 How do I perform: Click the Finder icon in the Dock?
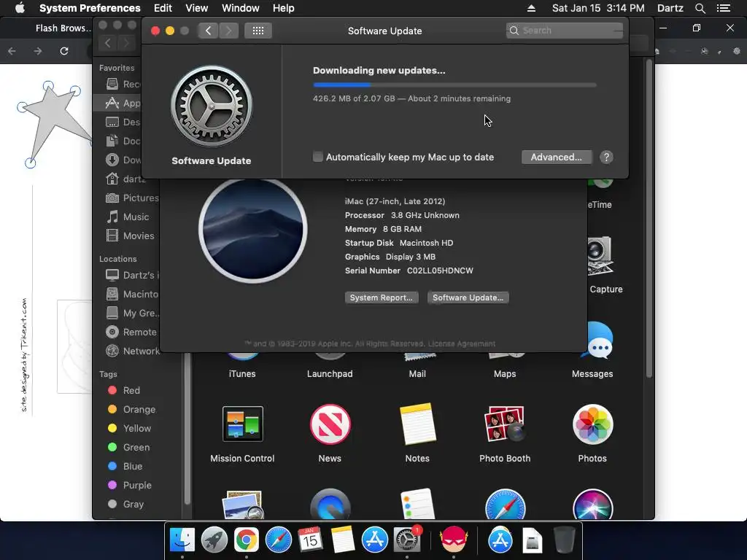pos(182,540)
